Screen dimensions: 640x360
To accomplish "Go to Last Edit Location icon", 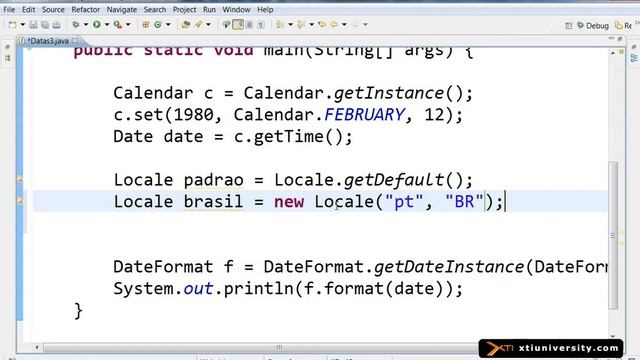I will [x=322, y=25].
